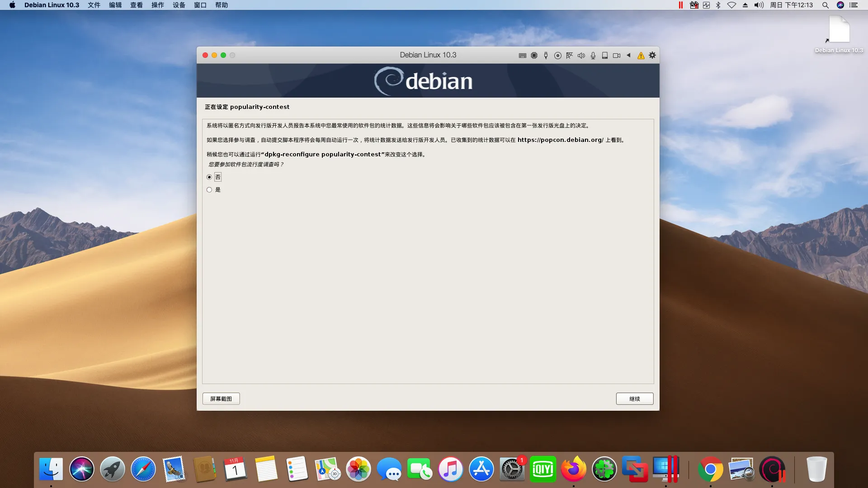Select the 是 radio button

209,190
